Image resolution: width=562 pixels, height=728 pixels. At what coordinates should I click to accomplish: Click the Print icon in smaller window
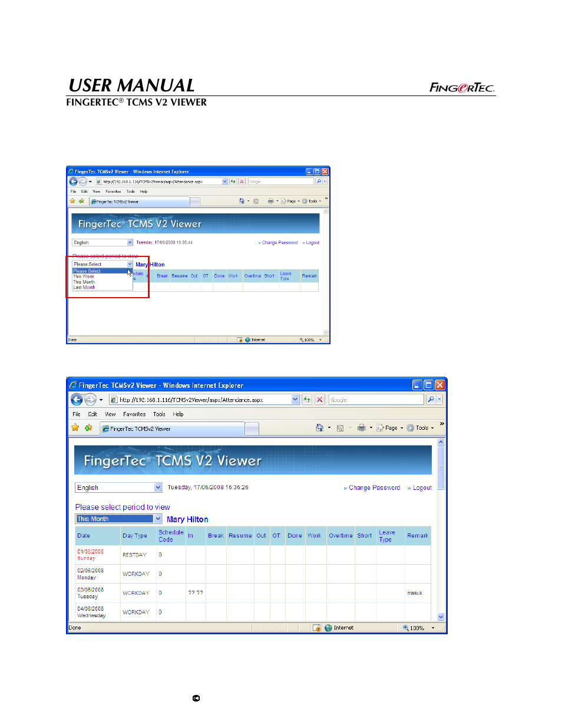270,201
